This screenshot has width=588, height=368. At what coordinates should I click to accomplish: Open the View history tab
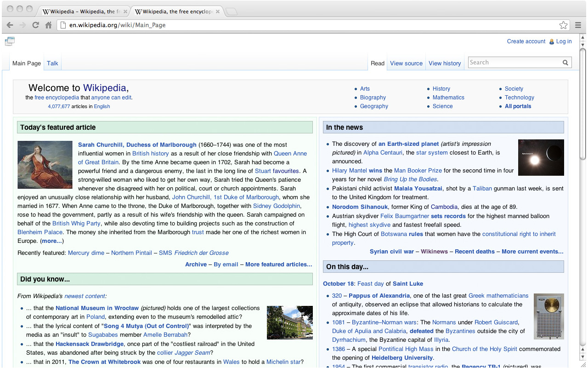(445, 63)
